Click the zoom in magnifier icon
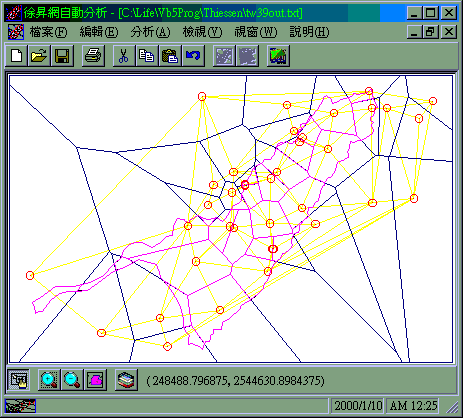The image size is (463, 418). click(49, 379)
